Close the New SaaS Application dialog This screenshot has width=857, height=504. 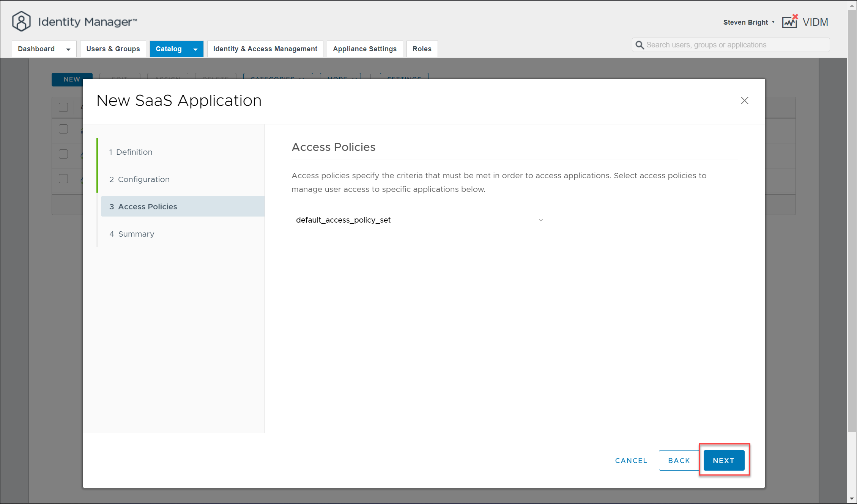[744, 100]
